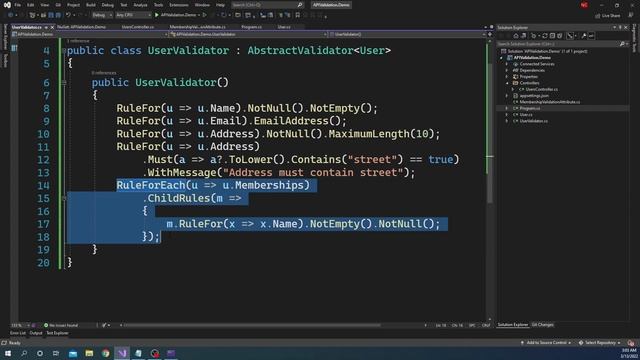Expand the Properties node

[507, 77]
